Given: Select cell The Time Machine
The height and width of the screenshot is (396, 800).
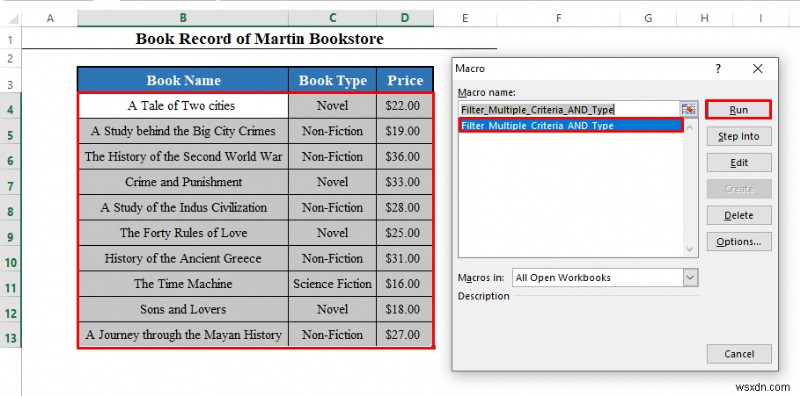Looking at the screenshot, I should point(183,284).
